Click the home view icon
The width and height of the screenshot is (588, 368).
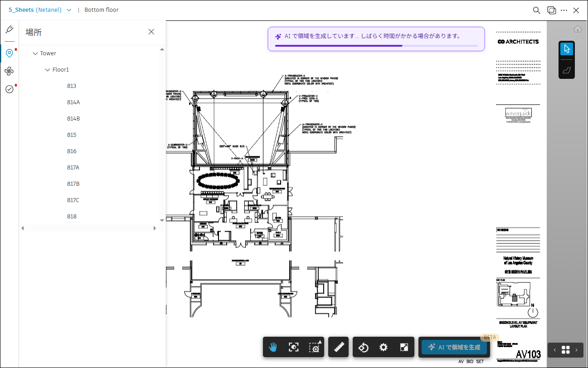pyautogui.click(x=578, y=29)
